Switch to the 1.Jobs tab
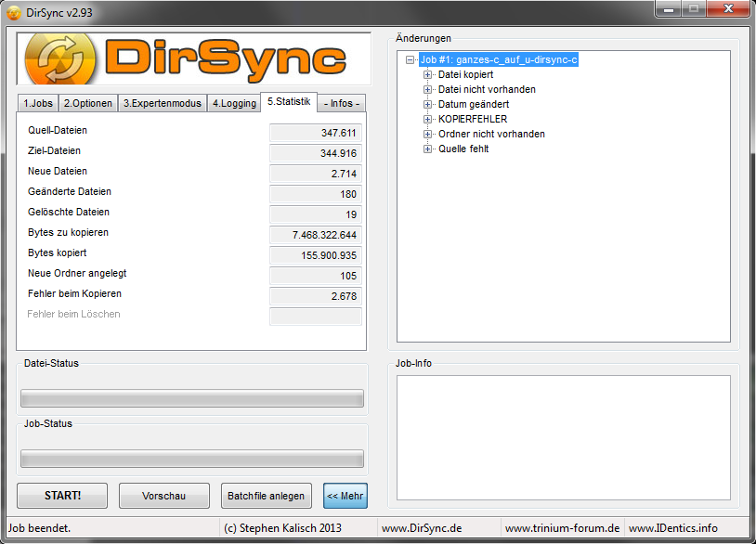 pos(38,103)
